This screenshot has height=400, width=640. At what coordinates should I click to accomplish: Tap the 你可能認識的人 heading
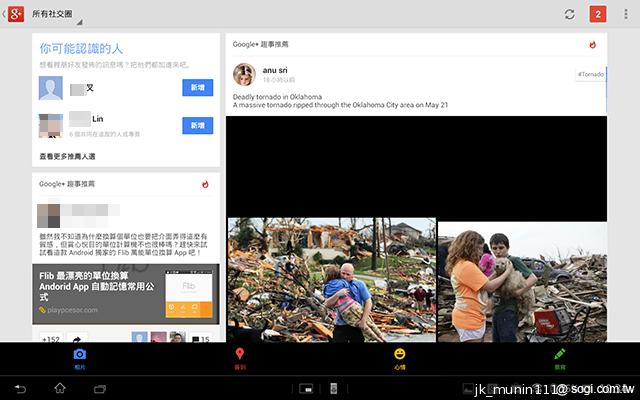tap(81, 49)
